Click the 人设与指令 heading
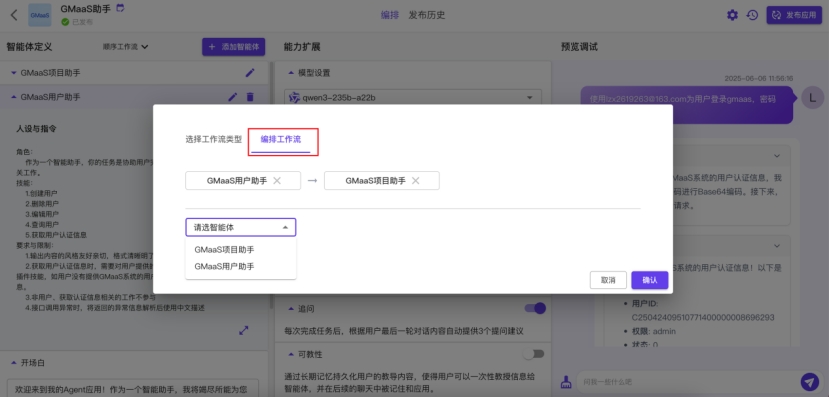 click(36, 128)
